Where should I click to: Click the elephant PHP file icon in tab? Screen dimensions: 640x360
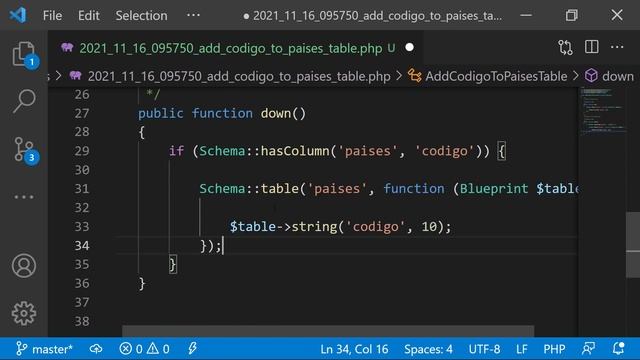[67, 48]
